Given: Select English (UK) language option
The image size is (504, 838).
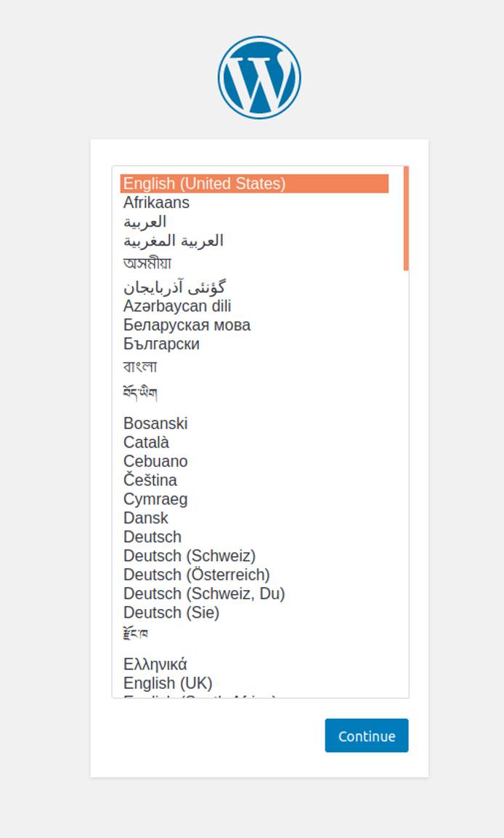Looking at the screenshot, I should coord(168,683).
